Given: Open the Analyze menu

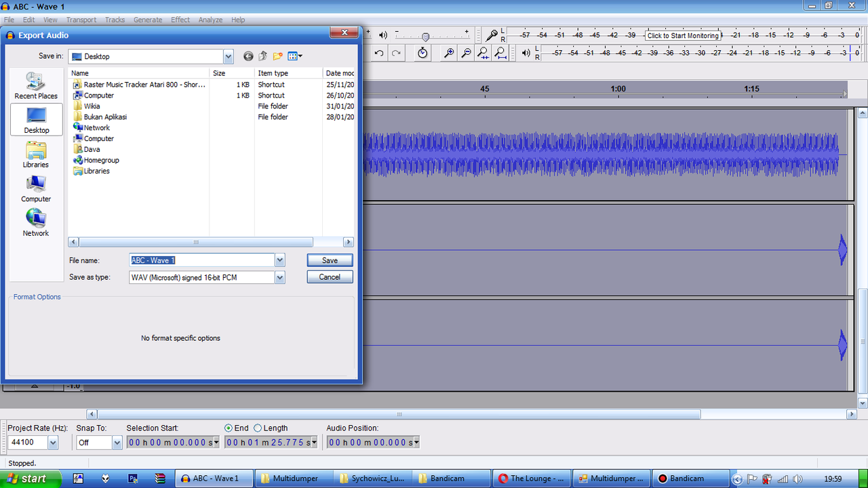Looking at the screenshot, I should point(210,20).
